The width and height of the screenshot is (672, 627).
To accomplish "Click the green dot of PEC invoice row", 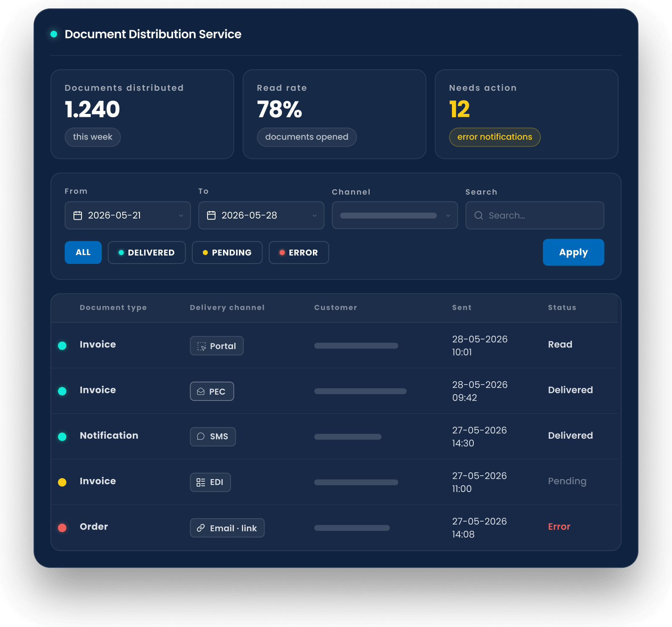I will pos(62,391).
